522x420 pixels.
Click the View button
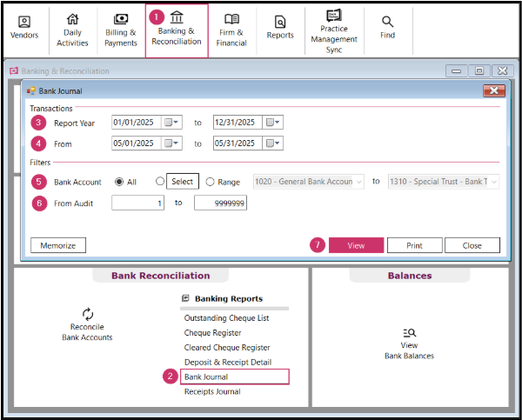(x=356, y=245)
